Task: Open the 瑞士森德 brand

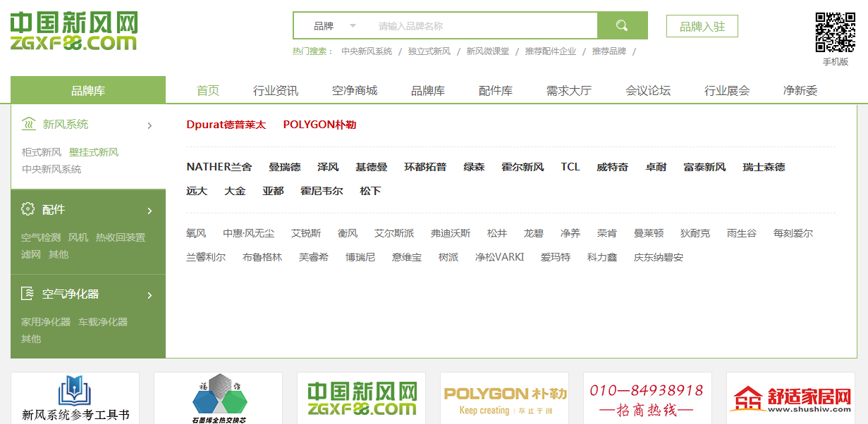Action: pos(764,167)
